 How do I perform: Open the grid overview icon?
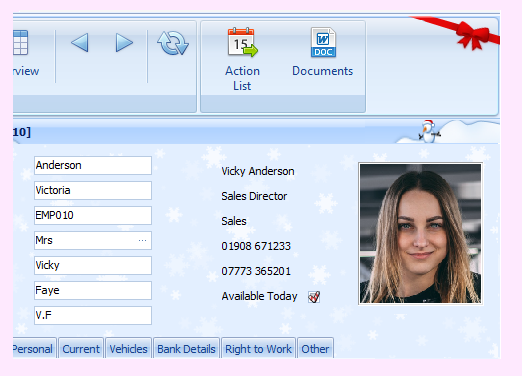click(20, 42)
